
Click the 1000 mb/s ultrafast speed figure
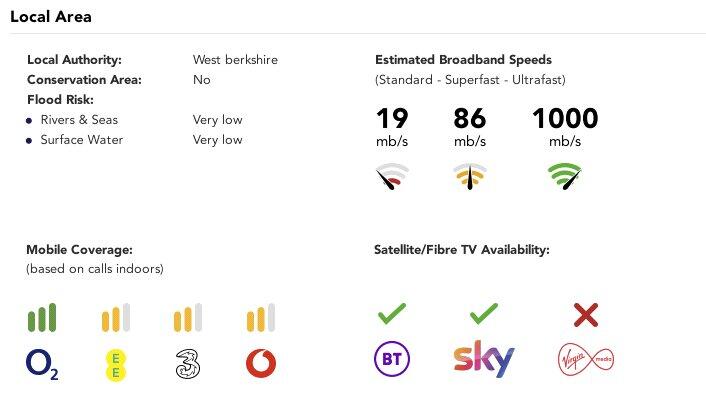click(565, 119)
